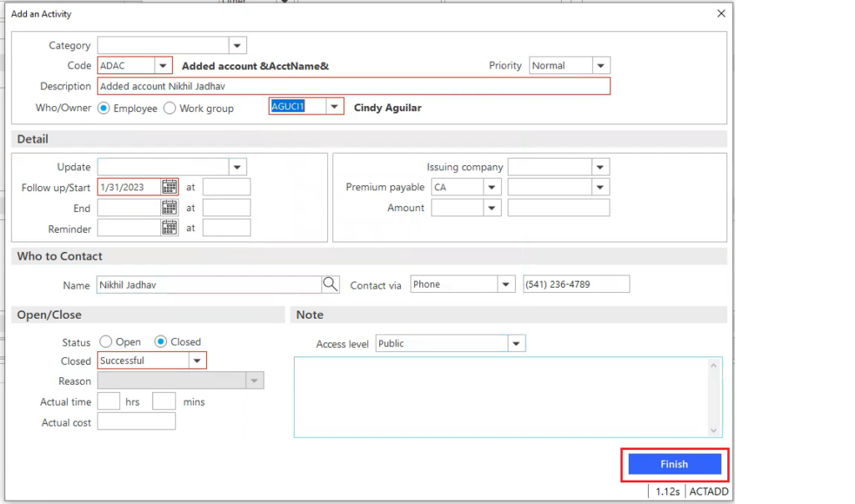Viewport: 855px width, 504px height.
Task: Click the Finish button
Action: click(x=675, y=464)
